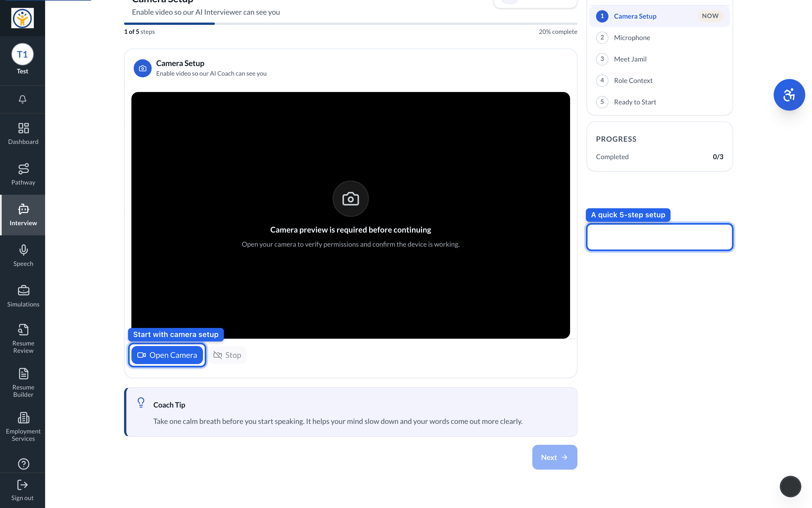Open the Speech section
This screenshot has height=508, width=812.
click(x=23, y=256)
